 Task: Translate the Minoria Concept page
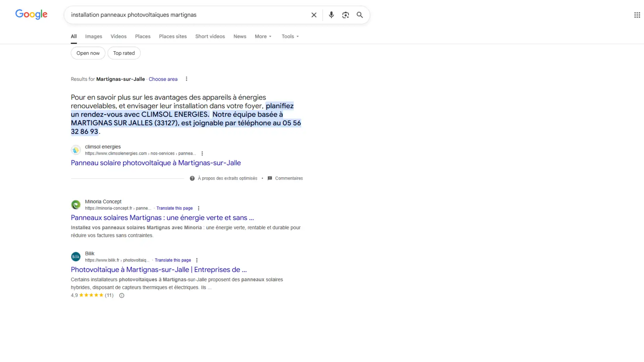pyautogui.click(x=174, y=208)
